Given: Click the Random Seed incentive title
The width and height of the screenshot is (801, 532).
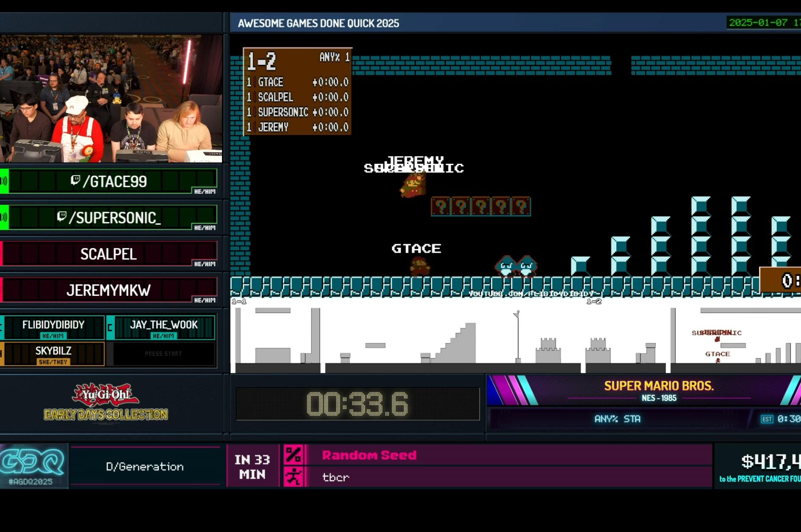Looking at the screenshot, I should (369, 455).
